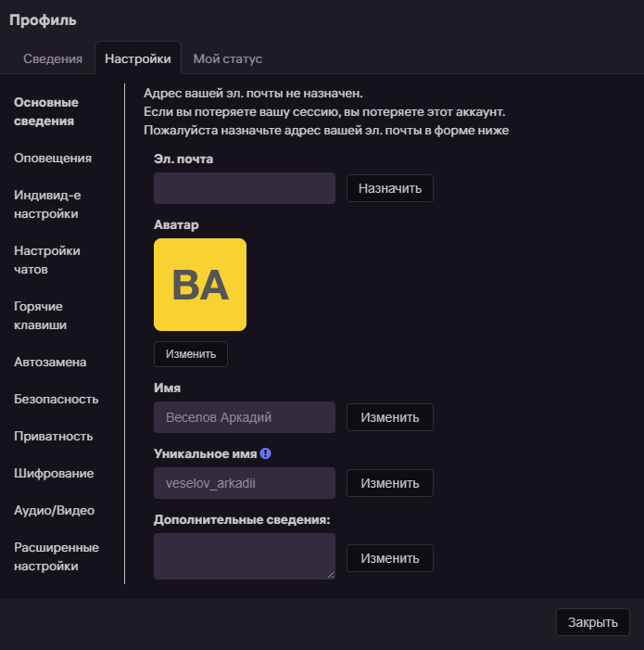Open the Сведения tab

pos(53,58)
